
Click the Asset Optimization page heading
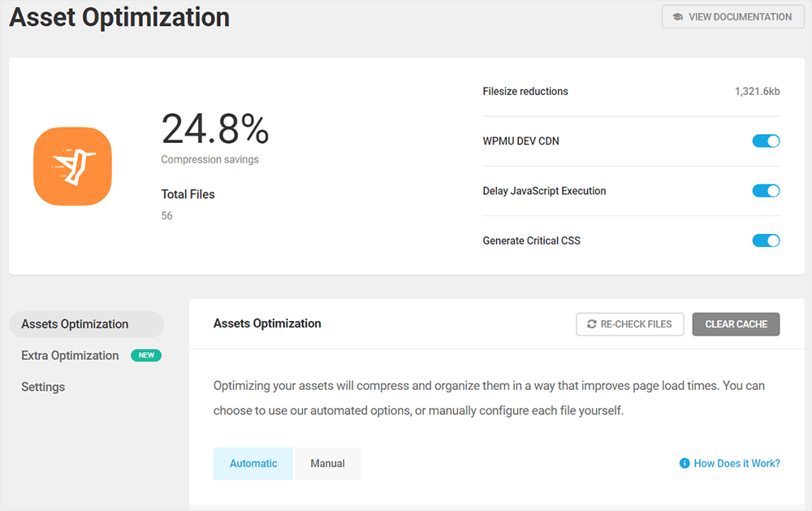(119, 17)
